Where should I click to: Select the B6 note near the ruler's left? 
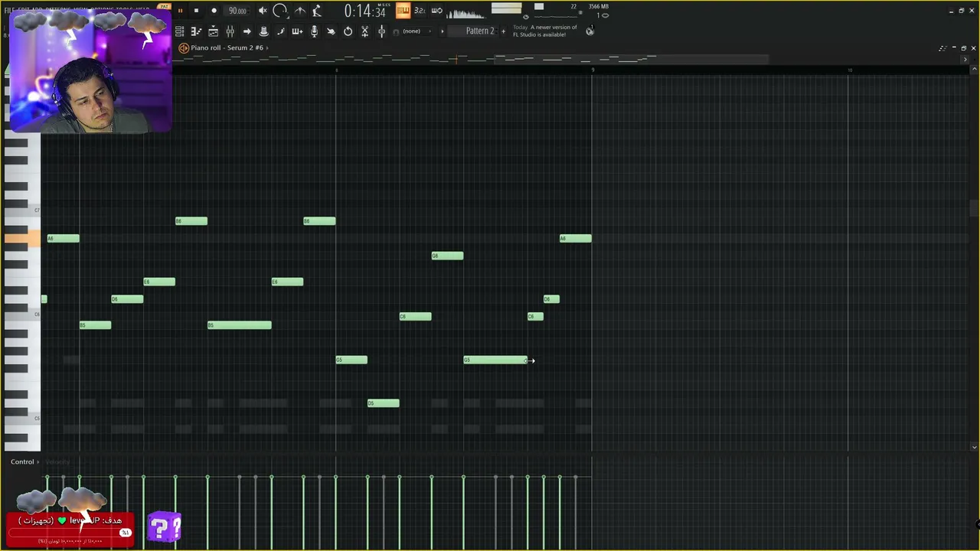click(191, 221)
